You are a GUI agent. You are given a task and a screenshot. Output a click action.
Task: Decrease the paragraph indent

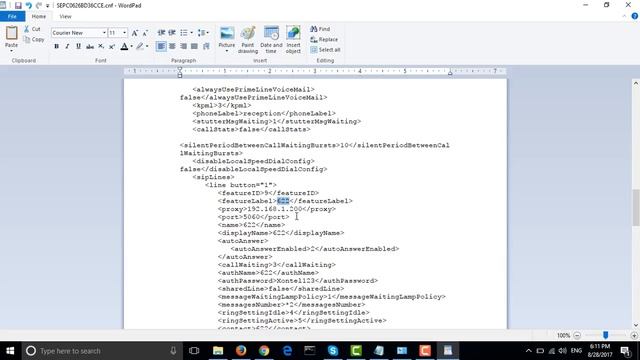(161, 33)
